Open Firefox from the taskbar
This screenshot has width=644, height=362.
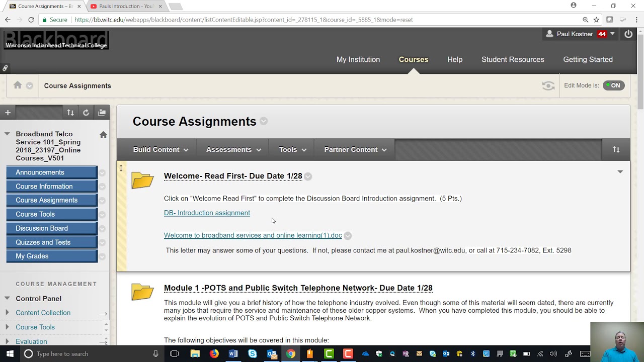coord(214,353)
